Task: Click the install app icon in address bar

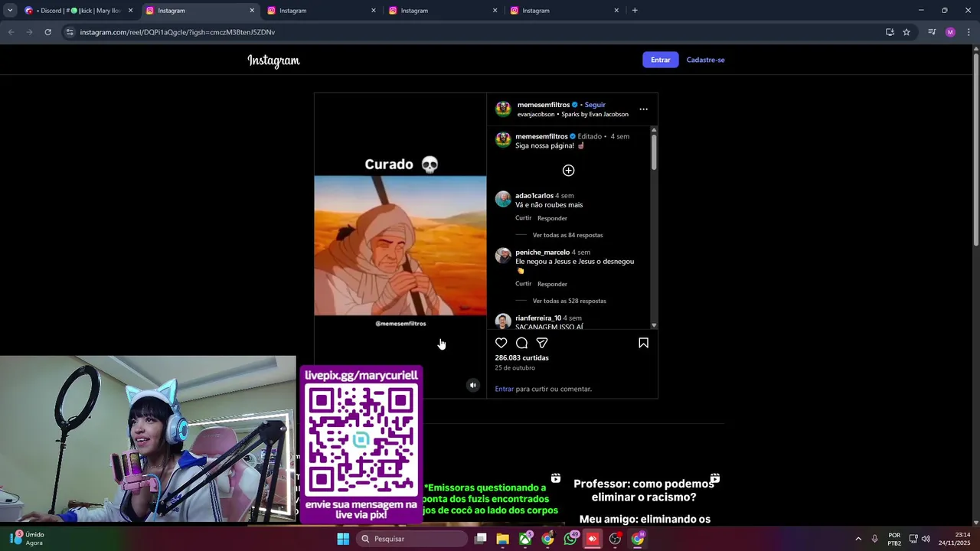Action: (x=890, y=32)
